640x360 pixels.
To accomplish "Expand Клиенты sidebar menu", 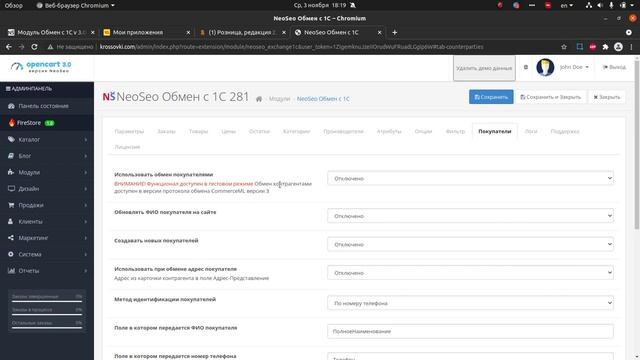I will pos(47,221).
